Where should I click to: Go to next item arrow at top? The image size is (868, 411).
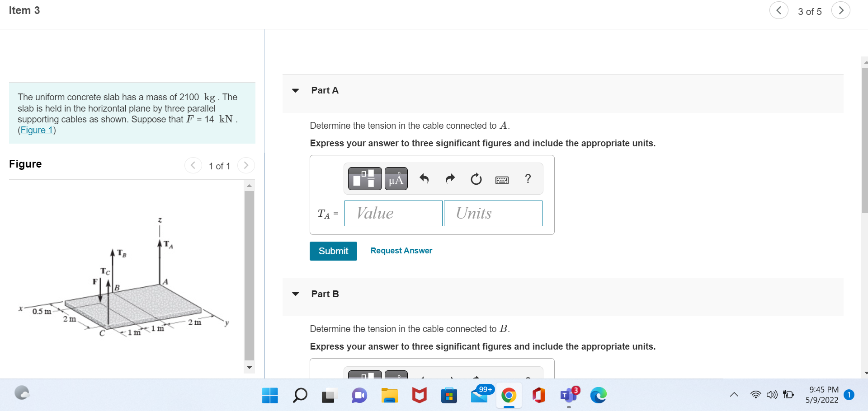click(841, 10)
